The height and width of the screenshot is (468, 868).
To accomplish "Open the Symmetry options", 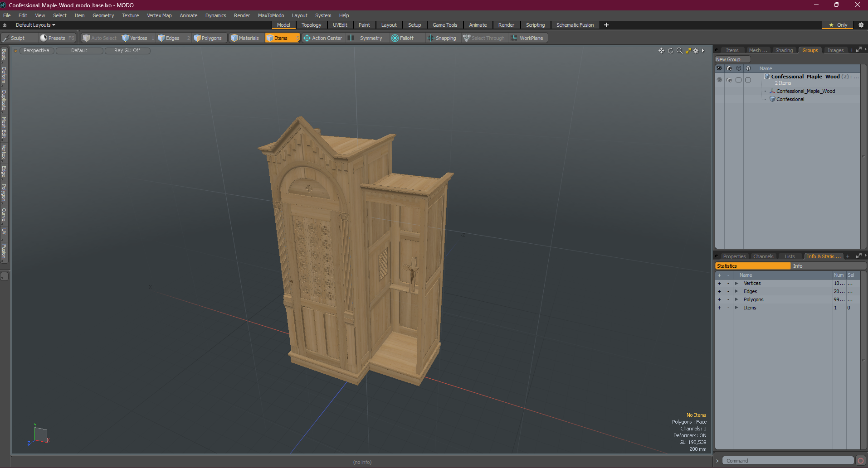I will tap(366, 38).
